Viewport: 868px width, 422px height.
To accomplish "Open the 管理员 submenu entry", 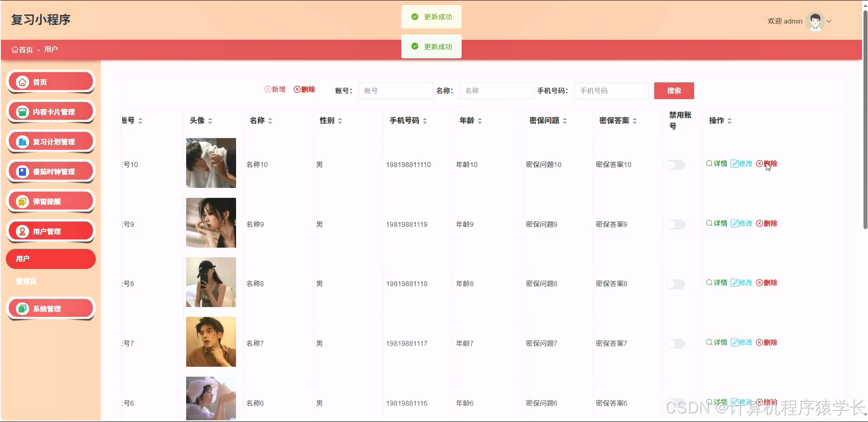I will point(27,281).
